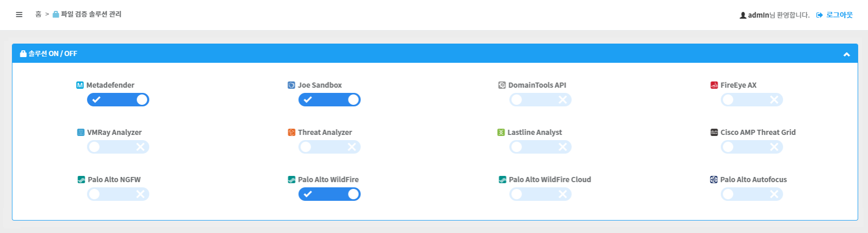The image size is (868, 233).
Task: Click the VMRay Analyzer logo icon
Action: click(x=81, y=132)
